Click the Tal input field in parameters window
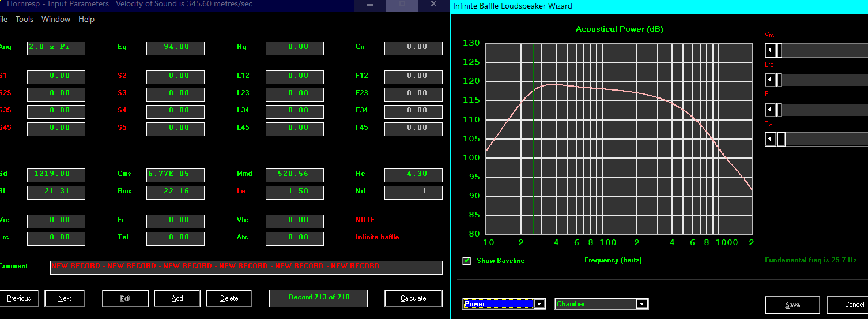Screen dimensions: 868x319 (x=175, y=238)
